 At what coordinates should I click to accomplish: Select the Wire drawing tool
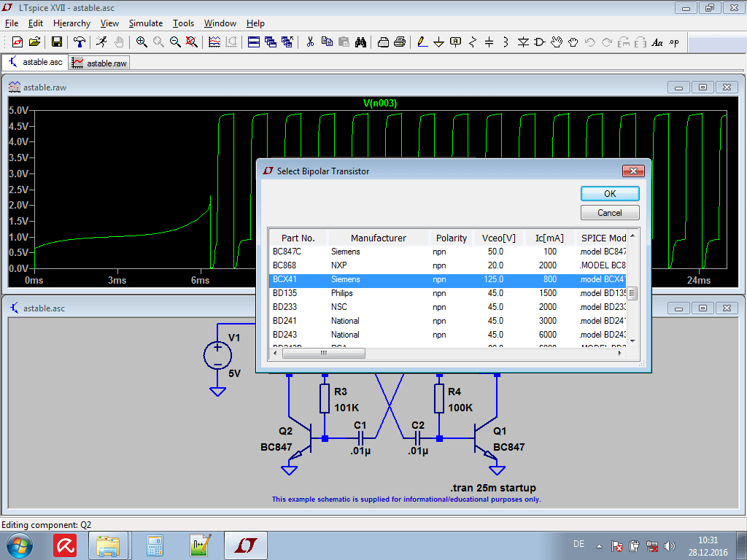tap(422, 42)
